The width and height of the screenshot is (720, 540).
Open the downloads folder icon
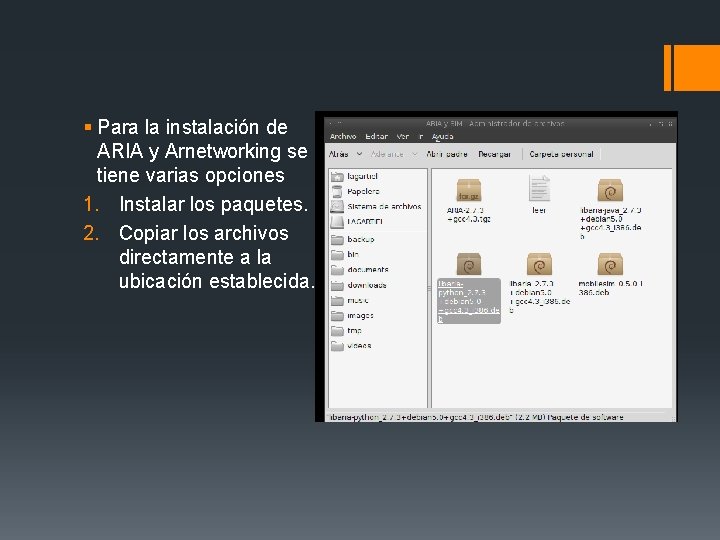point(338,285)
